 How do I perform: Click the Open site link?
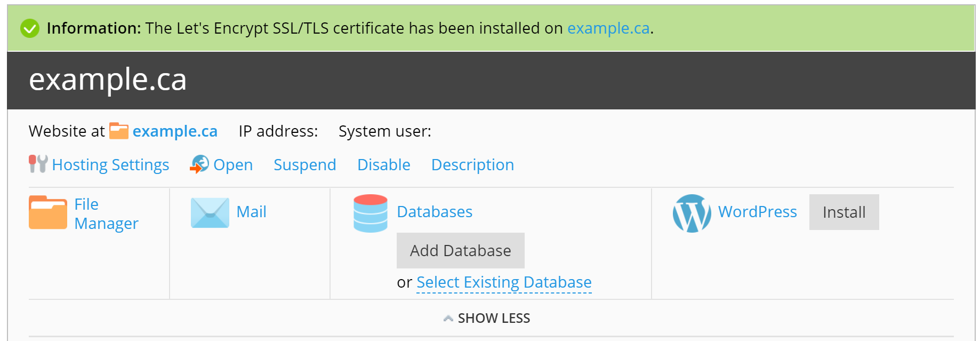233,165
